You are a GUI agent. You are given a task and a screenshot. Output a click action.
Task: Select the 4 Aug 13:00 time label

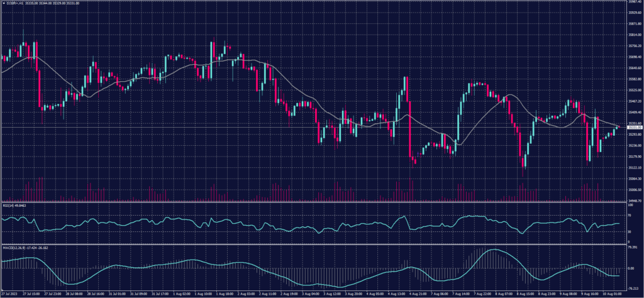(397, 294)
